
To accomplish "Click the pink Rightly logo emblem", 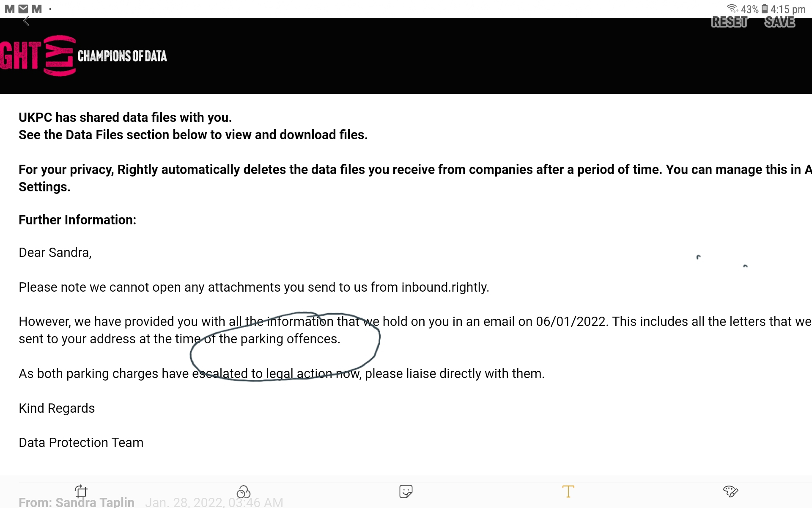I will click(60, 55).
